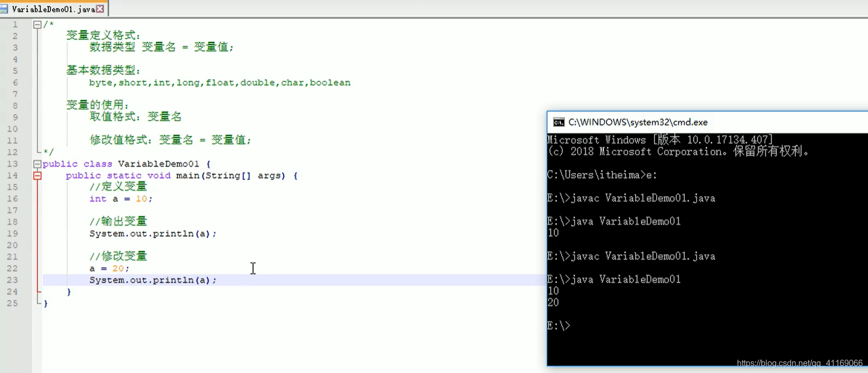868x373 pixels.
Task: Close the VariableDemo01.java tab
Action: [100, 9]
